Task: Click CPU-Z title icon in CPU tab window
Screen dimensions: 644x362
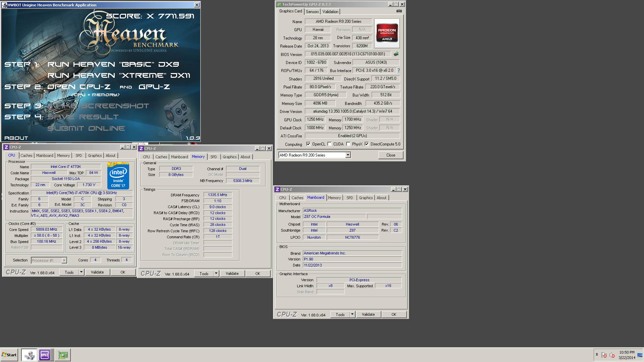Action: [6, 147]
